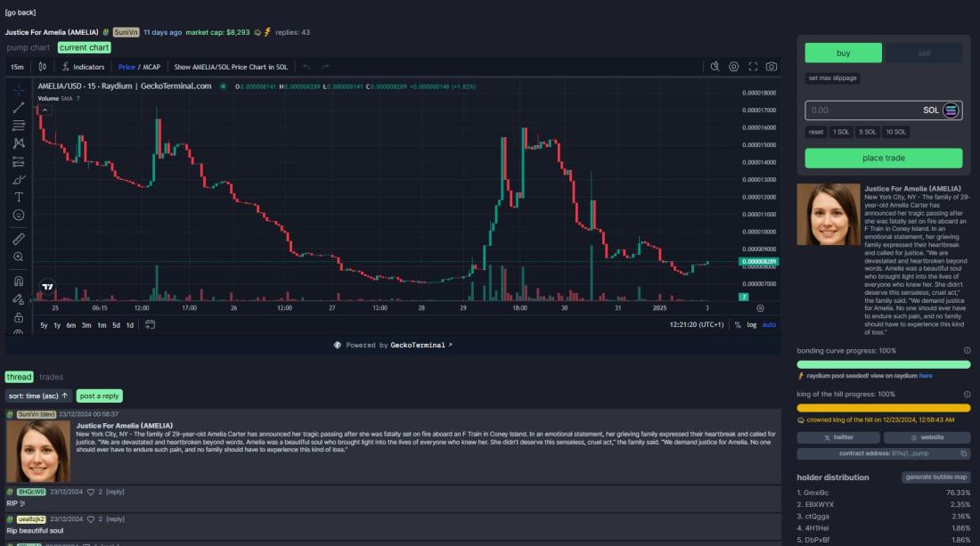Open the Fibonacci retracement tools
980x546 pixels.
[x=19, y=126]
